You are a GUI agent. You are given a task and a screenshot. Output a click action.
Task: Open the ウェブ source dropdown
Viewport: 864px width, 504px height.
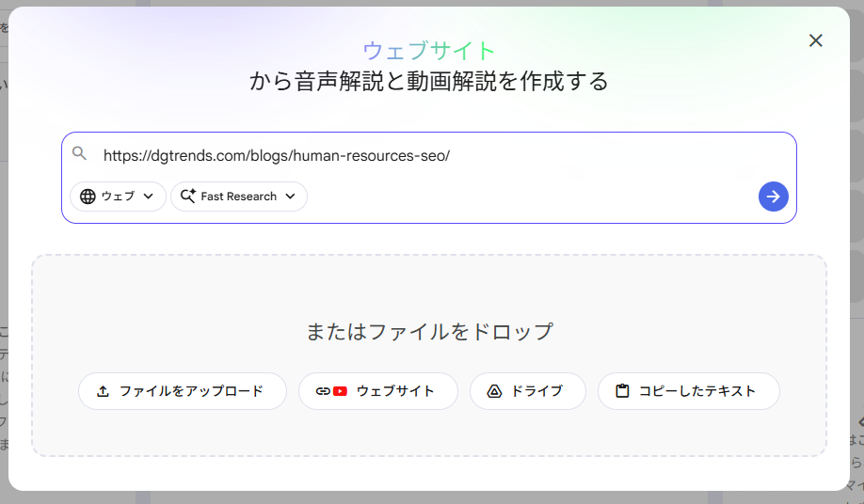[x=118, y=197]
